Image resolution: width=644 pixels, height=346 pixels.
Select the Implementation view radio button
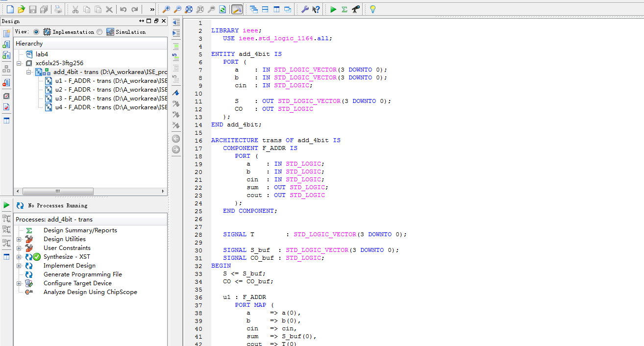36,32
